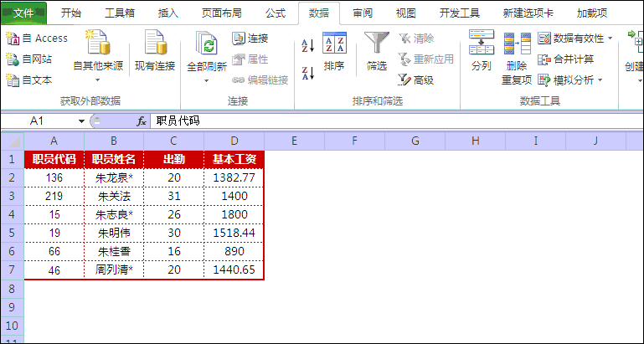
Task: Expand the 全部刷新 refresh dropdown
Action: point(206,80)
